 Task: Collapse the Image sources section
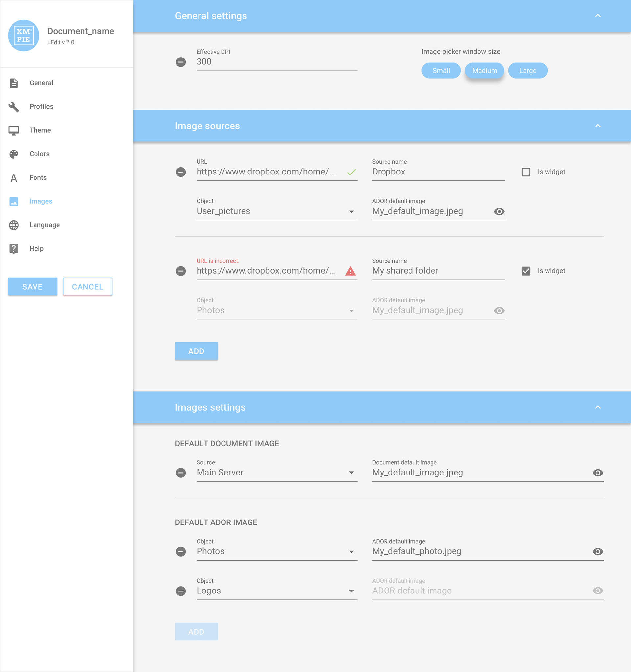[x=598, y=126]
